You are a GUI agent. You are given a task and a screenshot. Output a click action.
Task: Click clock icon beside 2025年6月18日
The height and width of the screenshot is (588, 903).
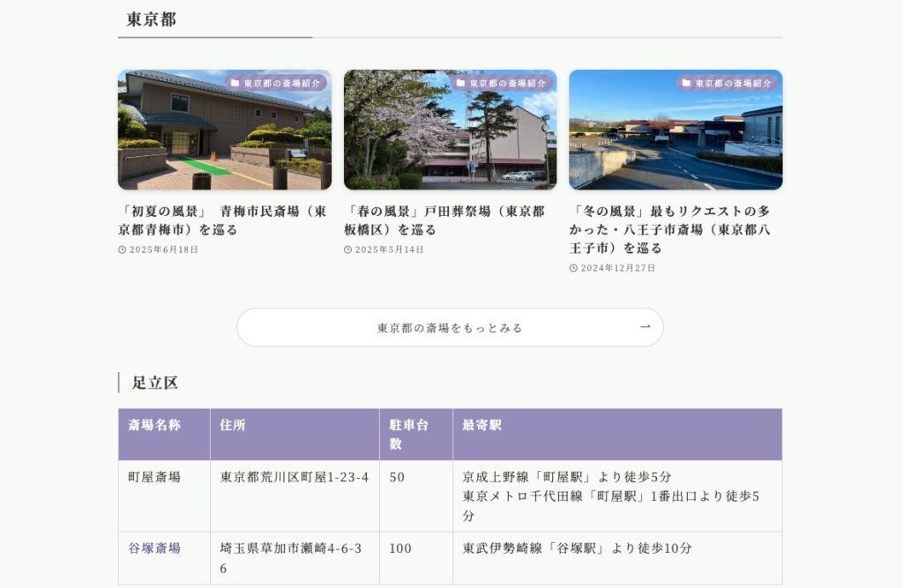pos(123,249)
